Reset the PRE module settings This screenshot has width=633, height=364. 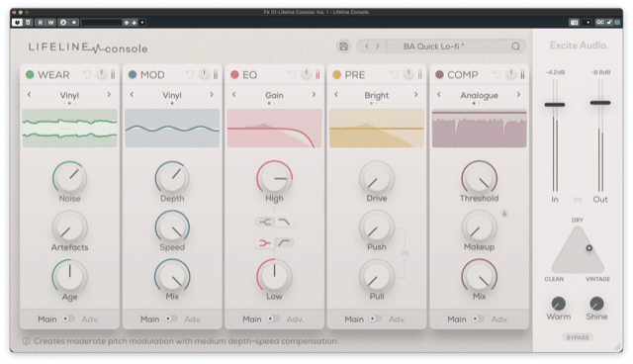pos(394,74)
